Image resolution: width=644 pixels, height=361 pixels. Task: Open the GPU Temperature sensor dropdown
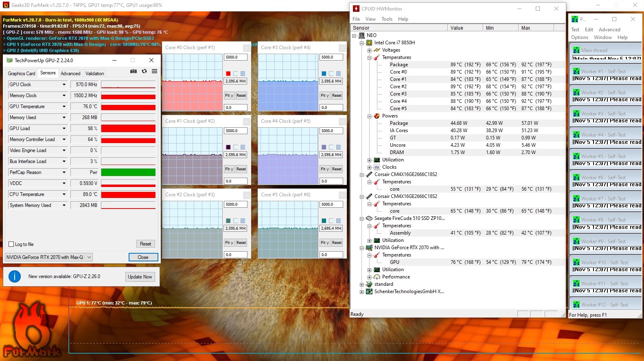(x=64, y=107)
